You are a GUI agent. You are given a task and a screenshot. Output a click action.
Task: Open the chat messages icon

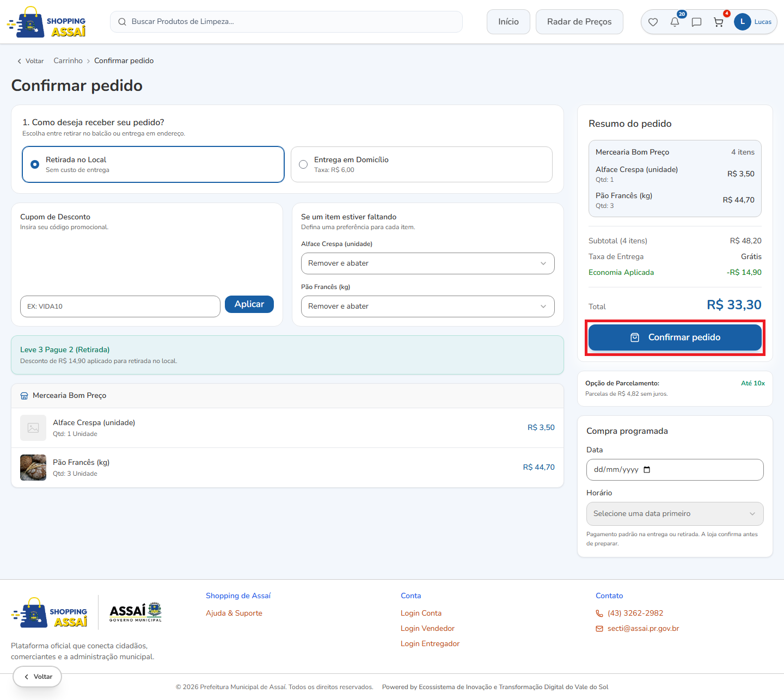(696, 22)
